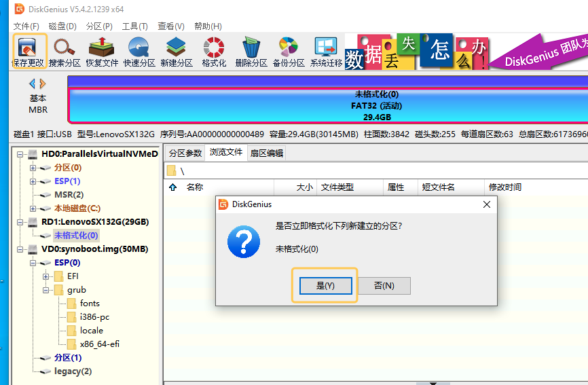This screenshot has width=588, height=385.
Task: Collapse the grub folder node
Action: [x=45, y=290]
